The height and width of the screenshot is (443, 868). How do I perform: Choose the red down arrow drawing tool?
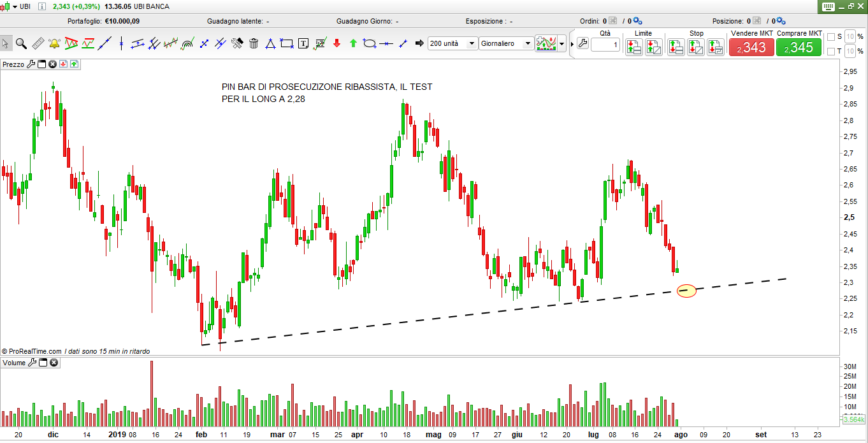pos(336,43)
